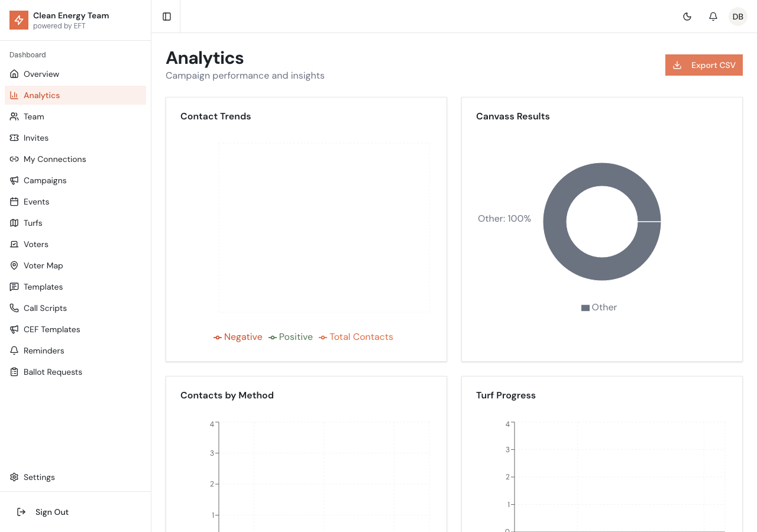Image resolution: width=757 pixels, height=532 pixels.
Task: Toggle dark mode with the moon icon
Action: click(x=687, y=17)
